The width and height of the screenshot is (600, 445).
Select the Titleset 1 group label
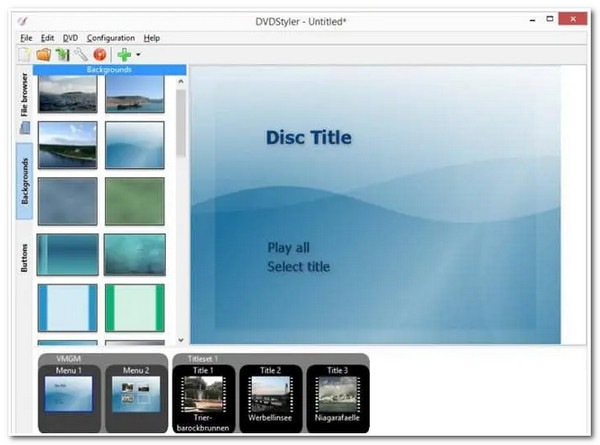[x=202, y=359]
